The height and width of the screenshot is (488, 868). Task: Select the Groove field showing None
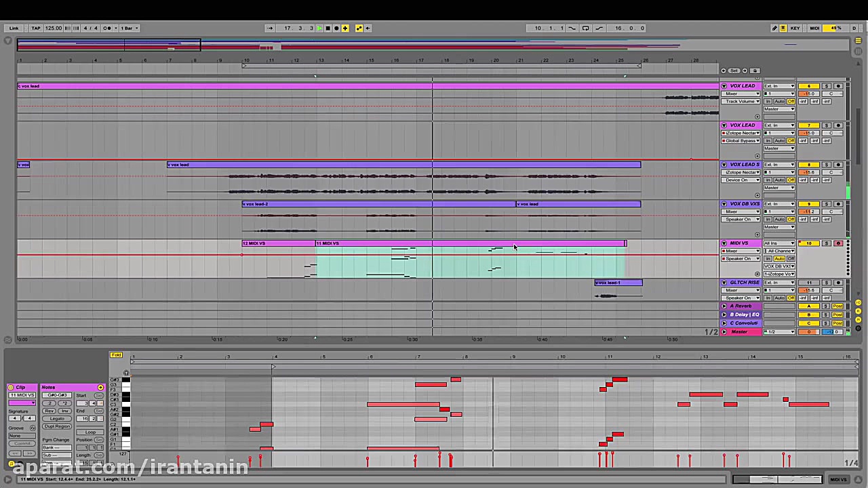[x=22, y=436]
